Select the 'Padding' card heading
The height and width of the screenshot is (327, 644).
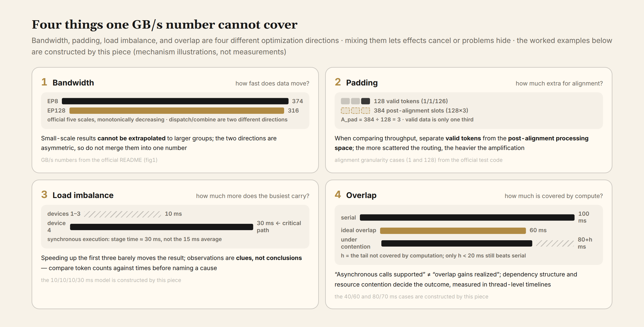(x=362, y=83)
